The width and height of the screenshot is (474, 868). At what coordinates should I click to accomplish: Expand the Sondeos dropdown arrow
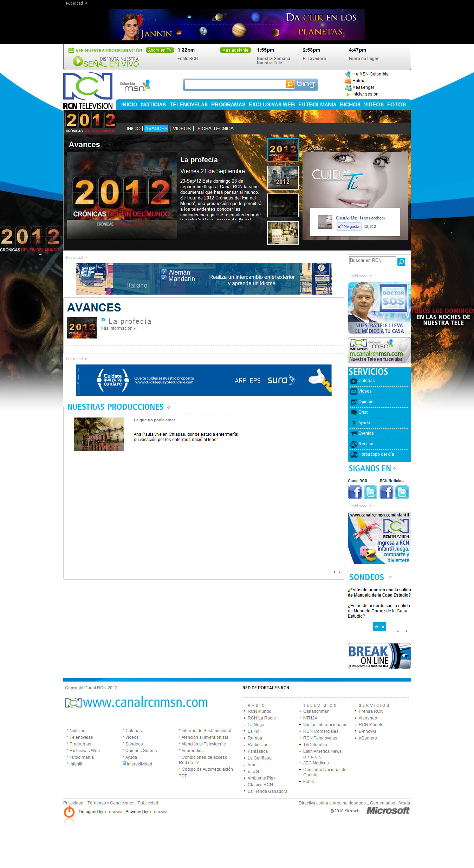(390, 577)
